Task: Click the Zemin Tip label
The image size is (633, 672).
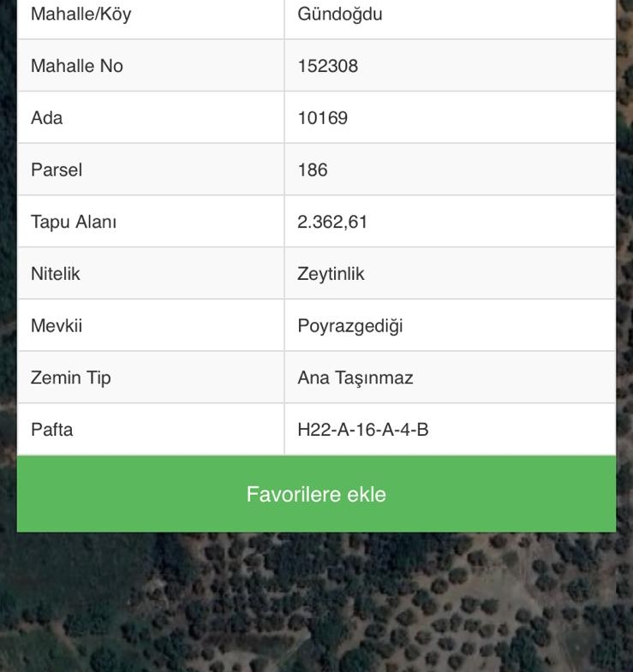Action: [x=71, y=378]
